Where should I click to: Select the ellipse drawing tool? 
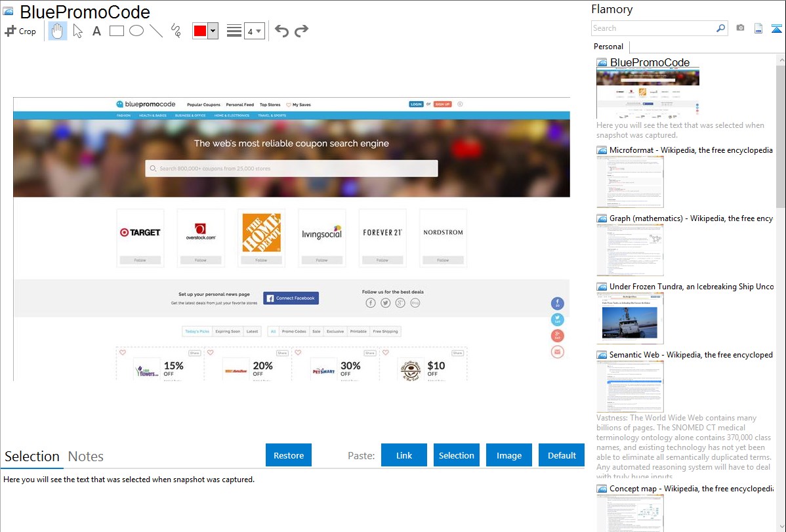136,31
